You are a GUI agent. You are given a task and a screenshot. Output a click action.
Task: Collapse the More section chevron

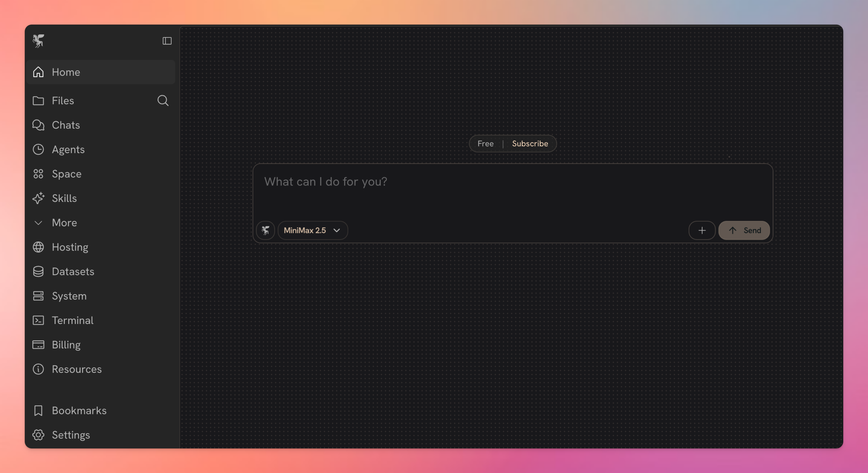coord(38,223)
